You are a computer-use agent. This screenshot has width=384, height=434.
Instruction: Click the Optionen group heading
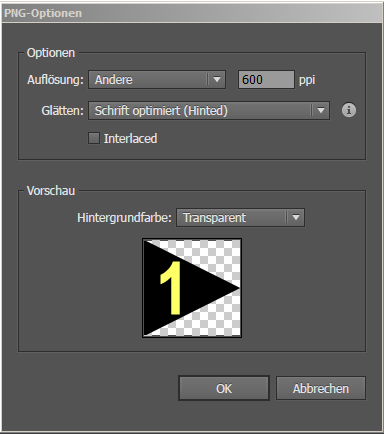(x=51, y=53)
